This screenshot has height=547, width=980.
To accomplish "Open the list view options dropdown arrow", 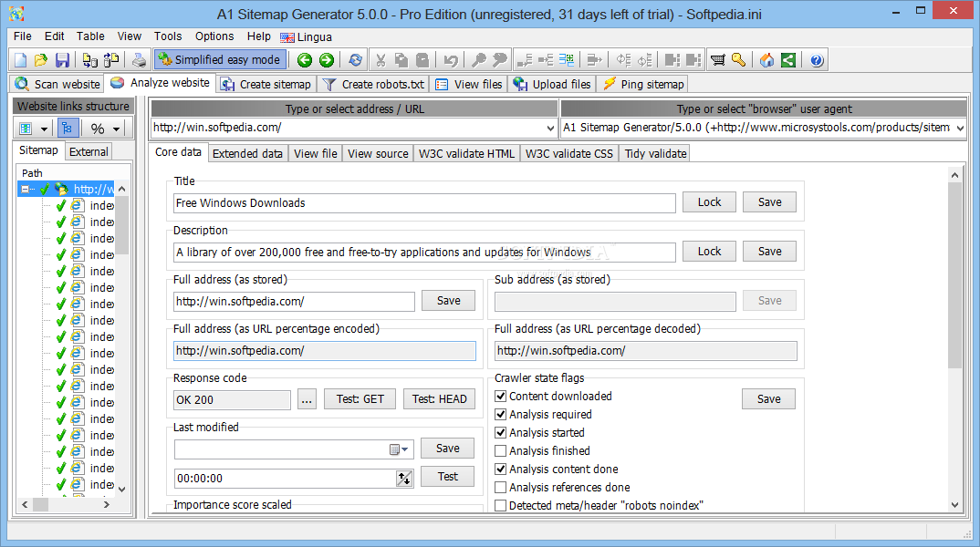I will [44, 129].
